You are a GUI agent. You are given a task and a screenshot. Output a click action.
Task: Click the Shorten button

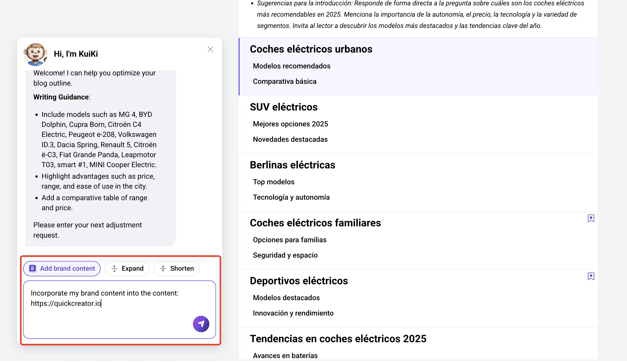coord(177,268)
